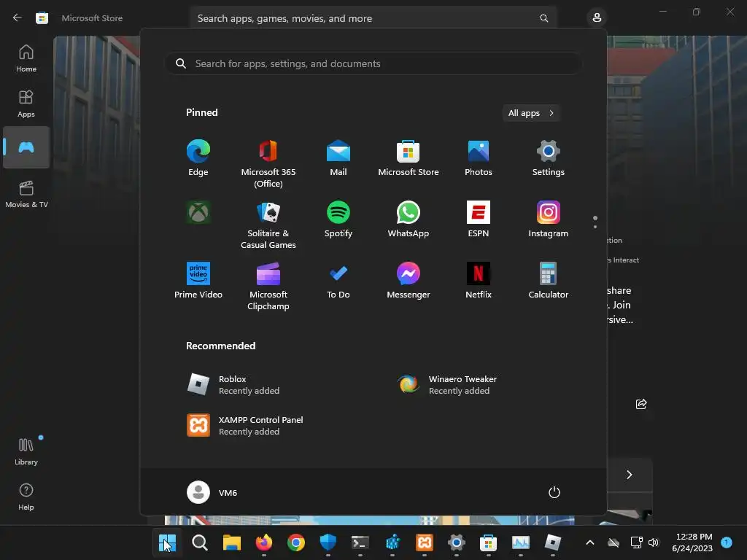Open Microsoft Store account profile icon
Screen dimensions: 747x560
597,18
